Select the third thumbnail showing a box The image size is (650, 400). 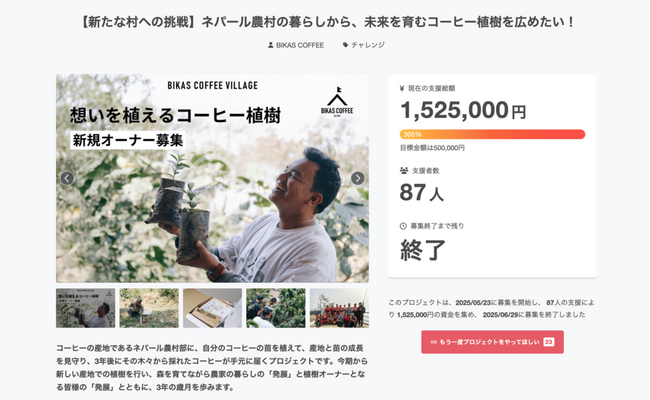(x=212, y=308)
